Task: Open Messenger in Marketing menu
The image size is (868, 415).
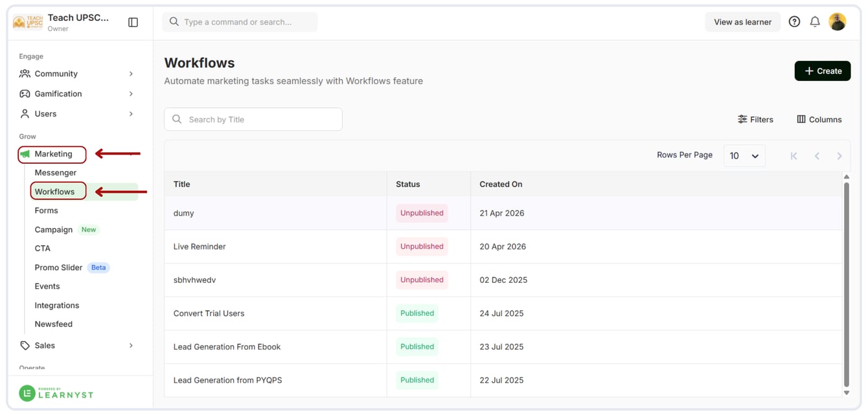Action: 56,173
